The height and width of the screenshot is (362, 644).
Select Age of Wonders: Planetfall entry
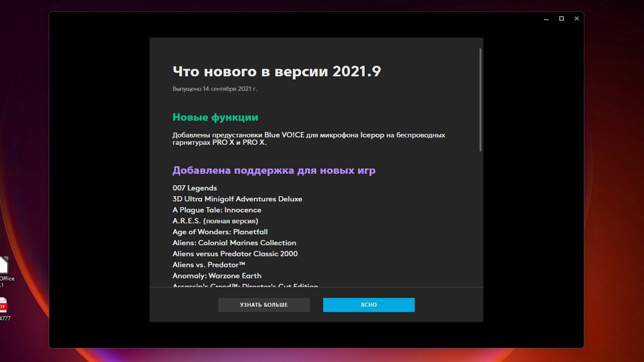pyautogui.click(x=220, y=232)
